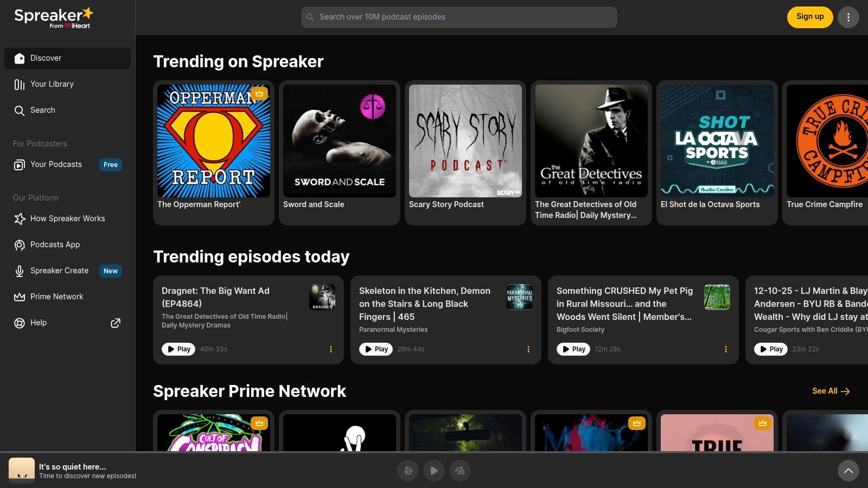Click the player artwork thumbnail

[x=22, y=471]
